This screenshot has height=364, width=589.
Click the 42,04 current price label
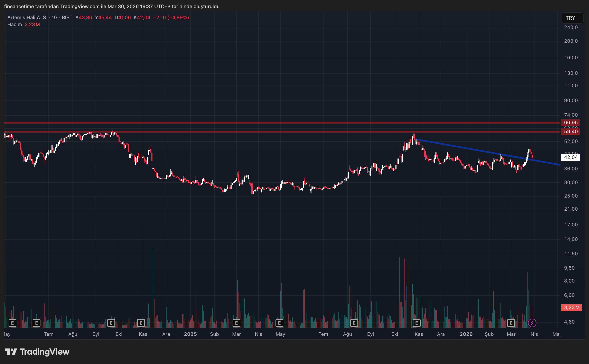click(x=570, y=157)
